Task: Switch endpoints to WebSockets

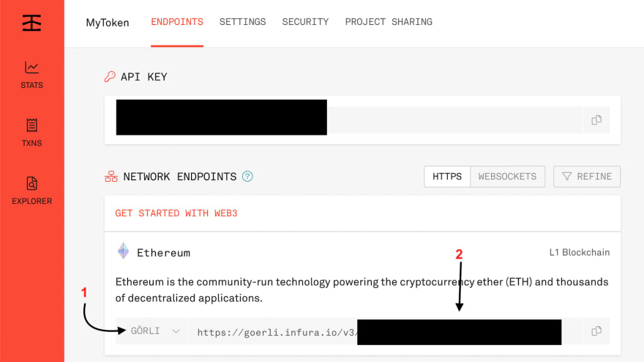Action: pos(507,177)
